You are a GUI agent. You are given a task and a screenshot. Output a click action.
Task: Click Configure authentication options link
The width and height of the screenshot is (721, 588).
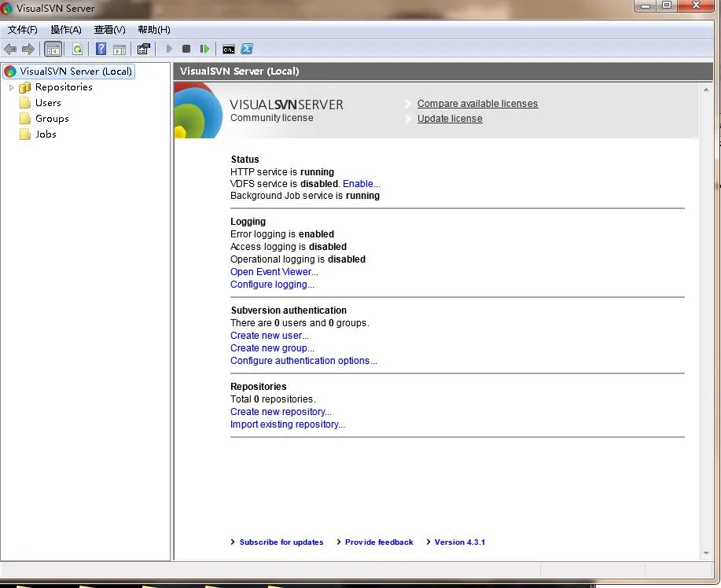coord(303,361)
